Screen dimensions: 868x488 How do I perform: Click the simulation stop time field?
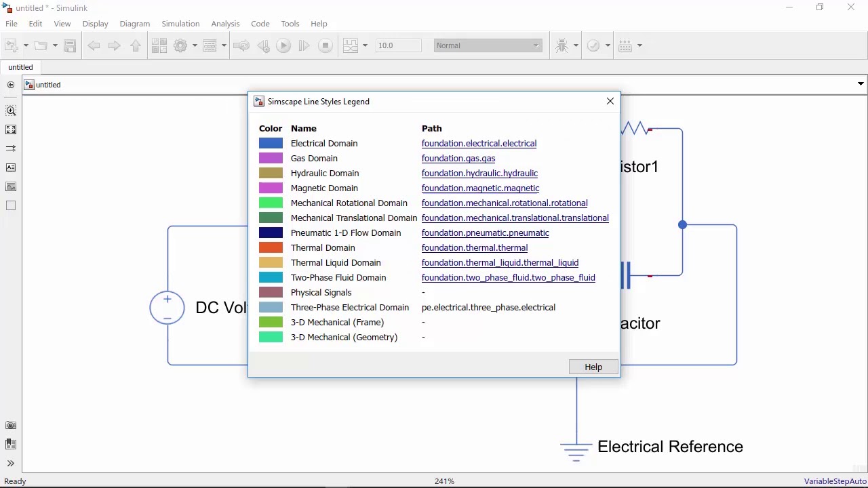399,45
